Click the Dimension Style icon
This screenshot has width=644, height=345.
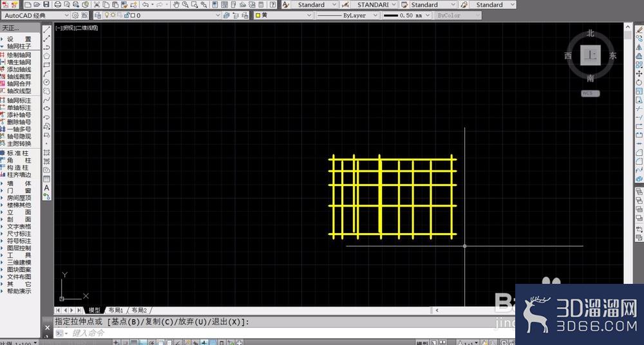[x=345, y=5]
